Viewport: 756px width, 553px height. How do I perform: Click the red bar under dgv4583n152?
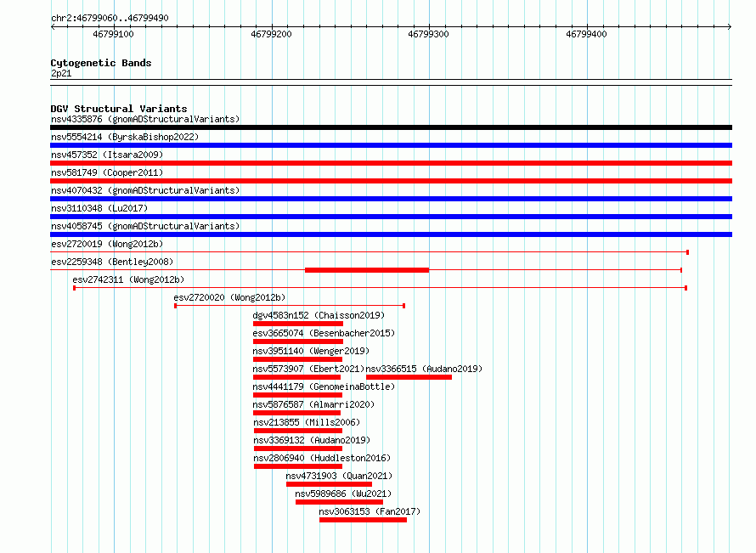pyautogui.click(x=298, y=324)
